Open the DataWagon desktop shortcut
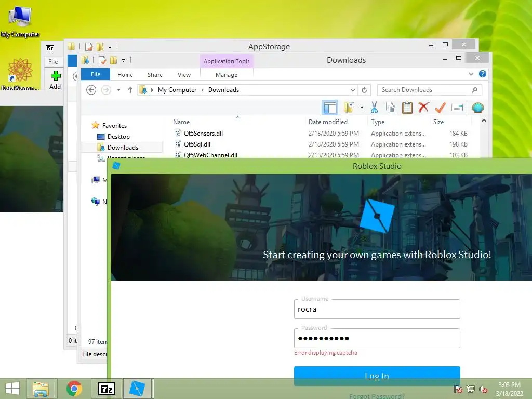 coord(20,74)
